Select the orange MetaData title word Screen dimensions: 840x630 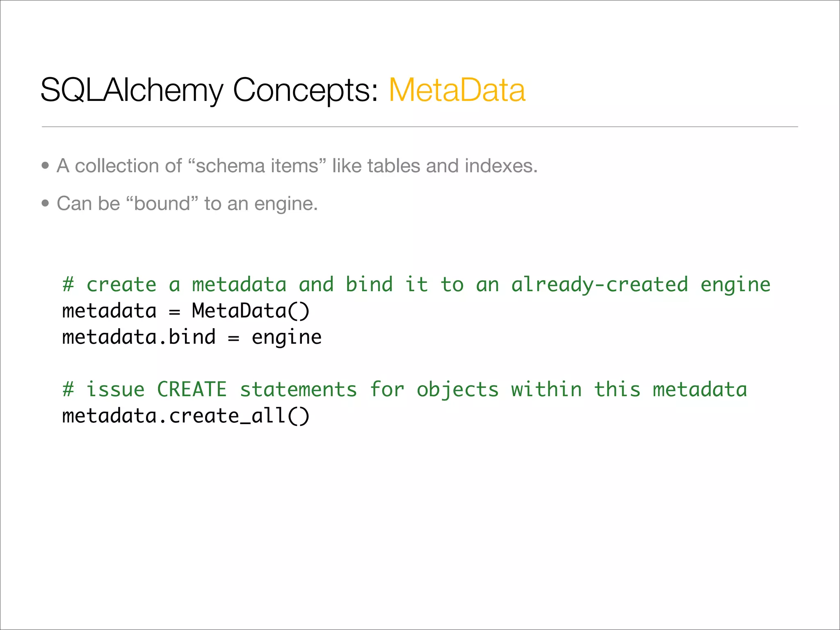457,90
